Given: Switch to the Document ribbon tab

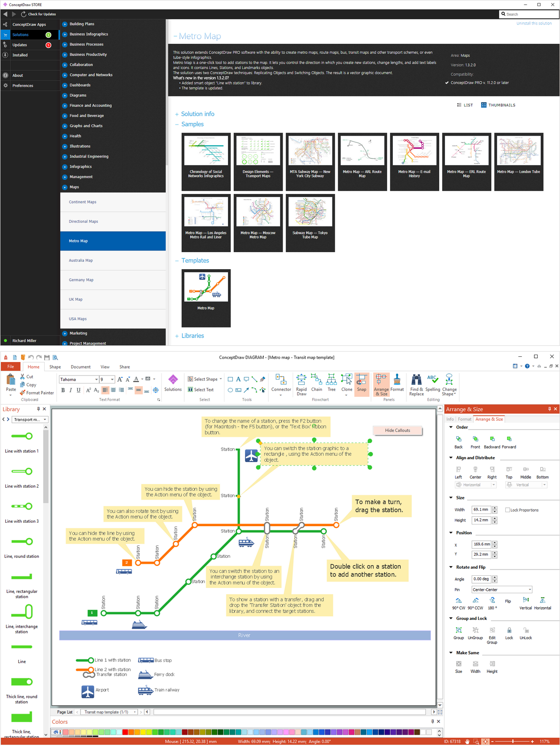Looking at the screenshot, I should coord(80,367).
